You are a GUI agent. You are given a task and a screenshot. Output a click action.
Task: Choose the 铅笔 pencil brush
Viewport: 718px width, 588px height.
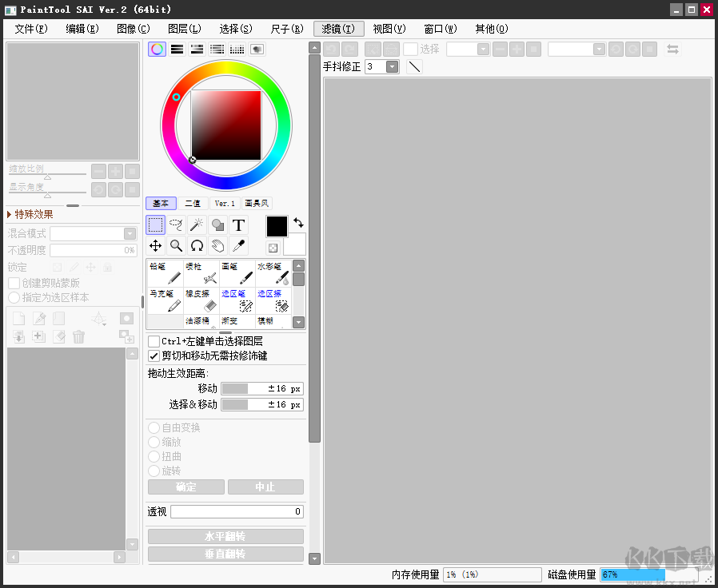click(166, 273)
